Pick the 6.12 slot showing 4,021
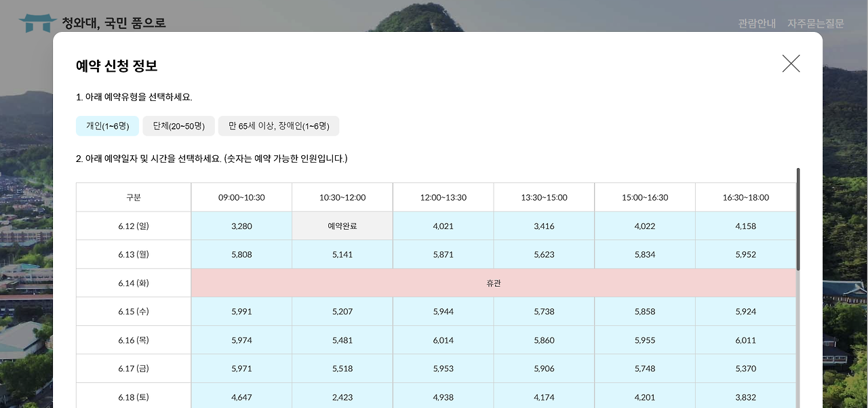Screen dimensions: 868x408 [x=443, y=226]
